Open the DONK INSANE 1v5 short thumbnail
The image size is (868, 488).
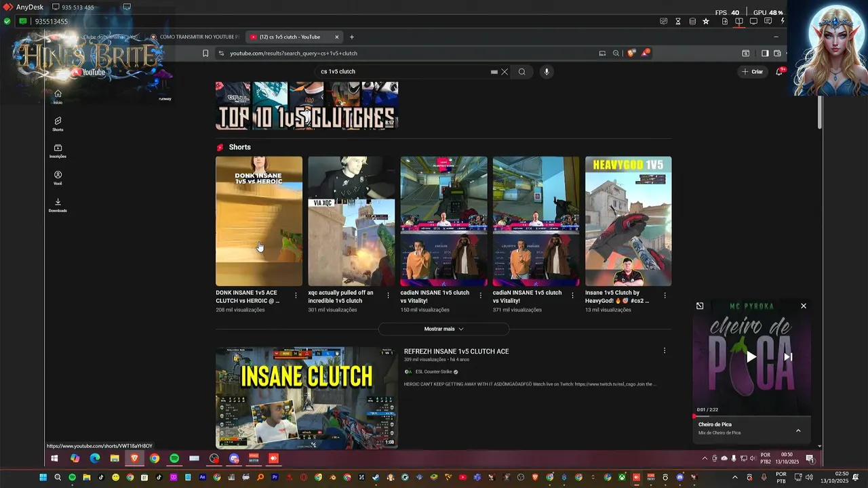point(259,221)
